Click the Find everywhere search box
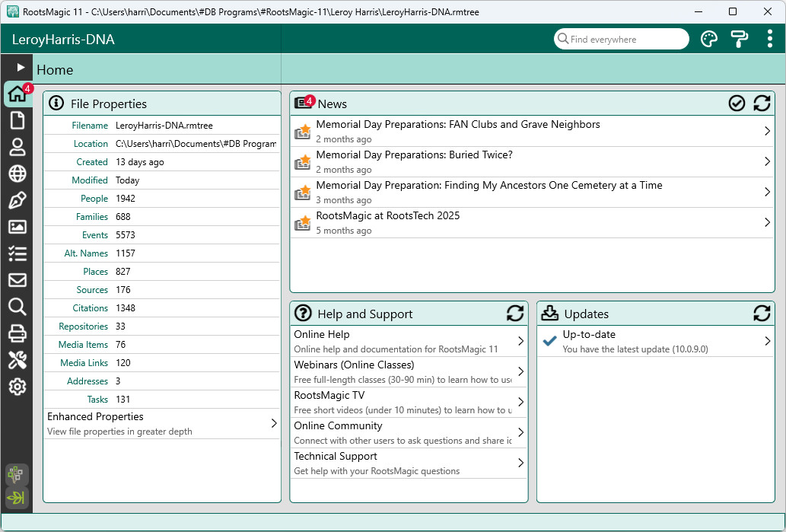786x532 pixels. point(622,39)
